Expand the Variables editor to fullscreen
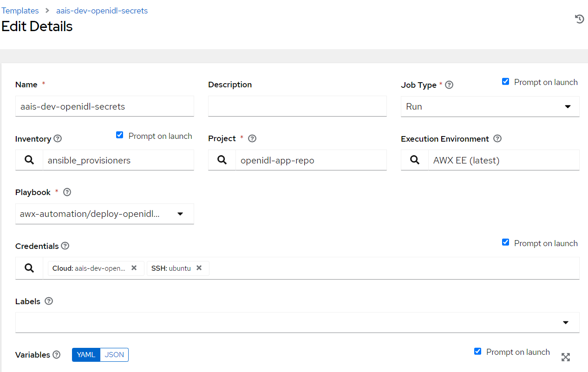 (565, 357)
